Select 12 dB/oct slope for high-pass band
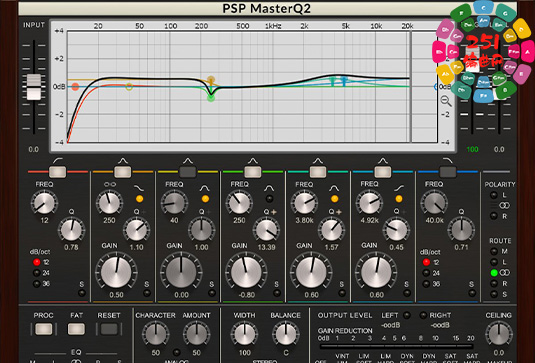 37,262
